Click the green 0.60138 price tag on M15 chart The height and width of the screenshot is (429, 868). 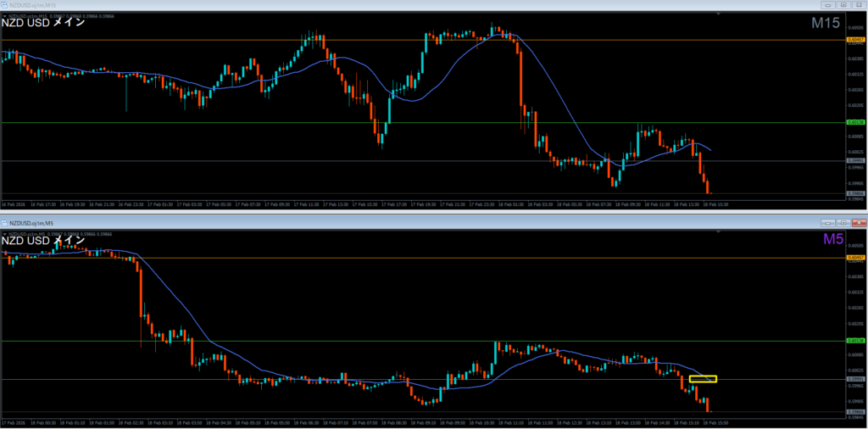(854, 122)
